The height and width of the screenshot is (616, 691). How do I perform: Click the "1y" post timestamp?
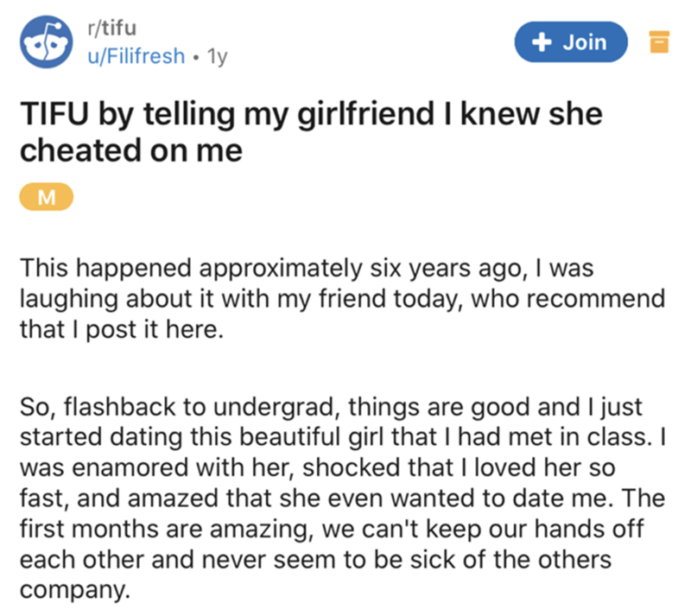click(216, 56)
